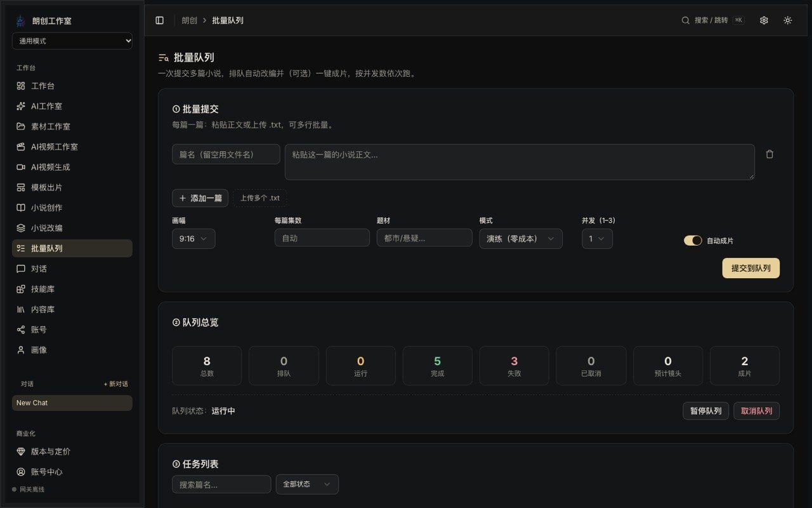Viewport: 812px width, 508px height.
Task: Open 内容库 library icon
Action: [21, 309]
